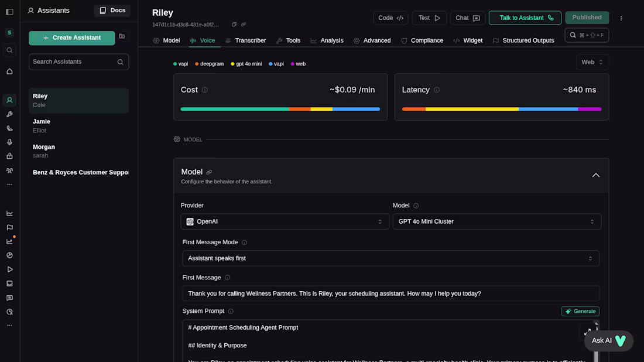This screenshot has height=362, width=644.
Task: Collapse the Model section chevron
Action: [595, 176]
